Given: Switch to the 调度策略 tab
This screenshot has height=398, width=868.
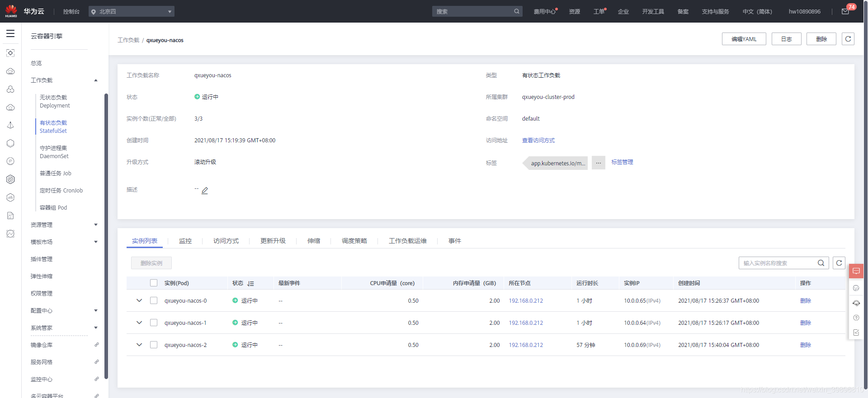Looking at the screenshot, I should coord(354,241).
